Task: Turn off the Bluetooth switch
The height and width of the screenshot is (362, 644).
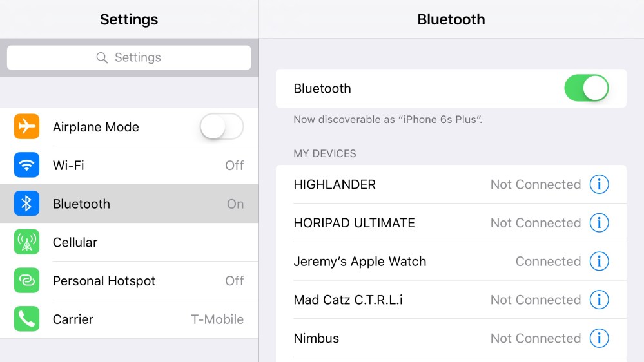Action: (x=586, y=88)
